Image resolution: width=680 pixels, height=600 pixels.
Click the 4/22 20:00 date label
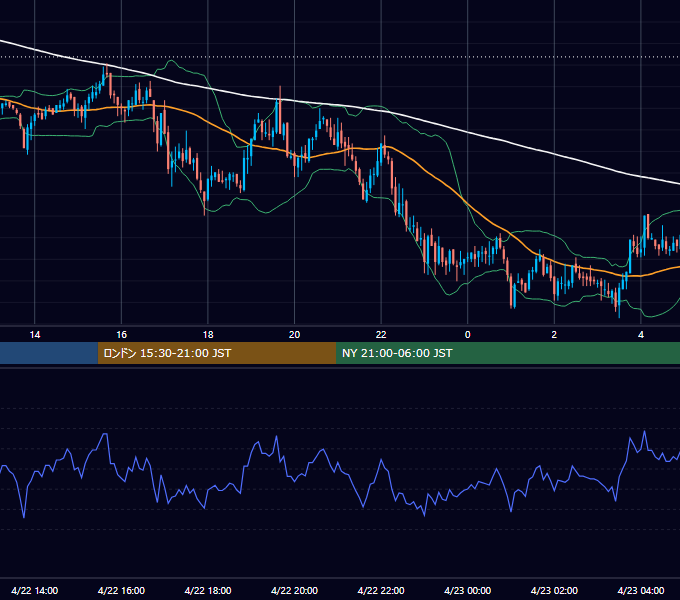(294, 590)
